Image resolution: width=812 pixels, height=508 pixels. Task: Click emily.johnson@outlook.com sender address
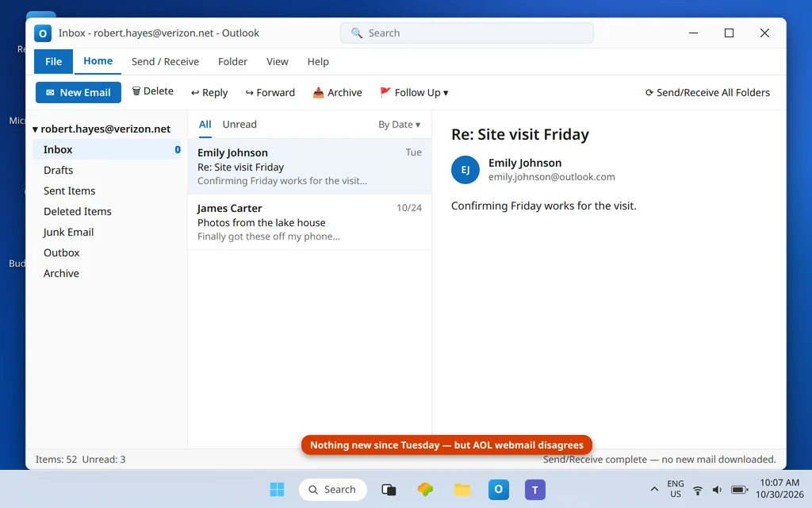tap(552, 177)
